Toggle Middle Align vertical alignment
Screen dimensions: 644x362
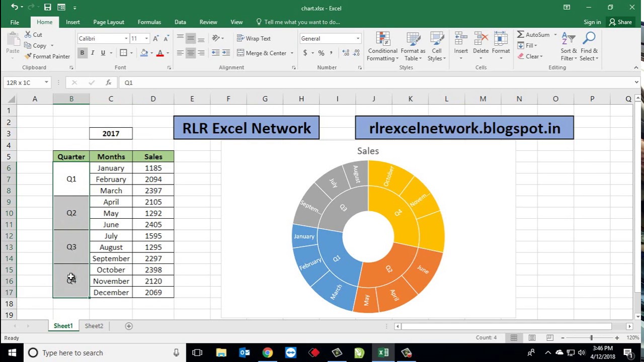[191, 39]
